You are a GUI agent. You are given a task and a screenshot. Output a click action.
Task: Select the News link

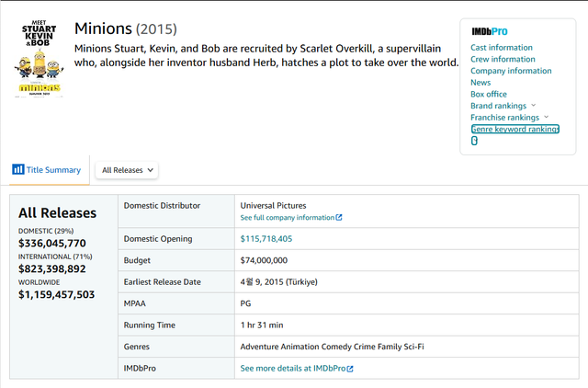480,83
